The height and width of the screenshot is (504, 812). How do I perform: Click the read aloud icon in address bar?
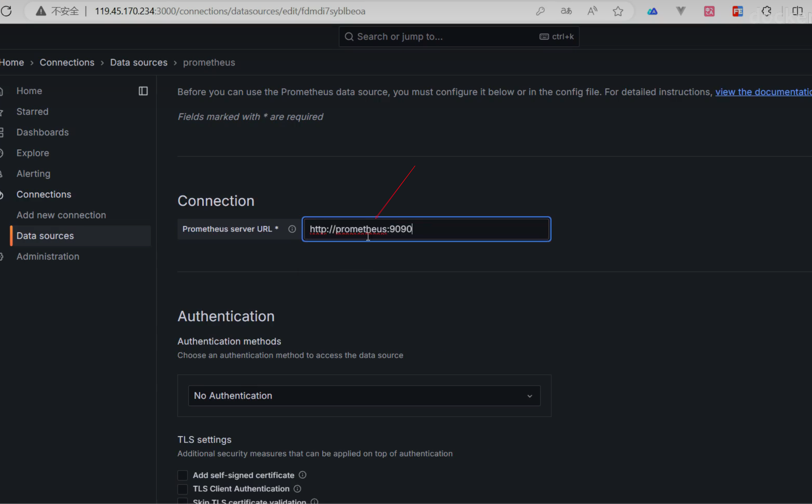(x=592, y=11)
